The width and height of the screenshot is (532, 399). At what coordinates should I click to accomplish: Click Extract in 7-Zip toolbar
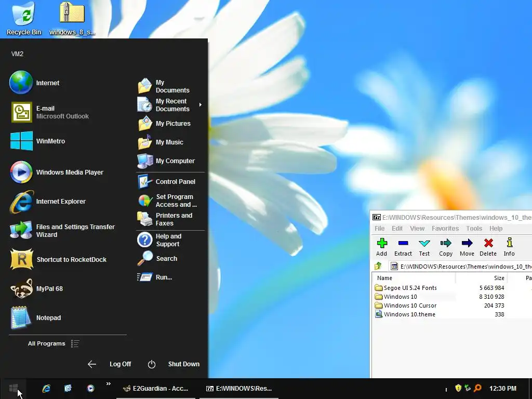pos(403,247)
